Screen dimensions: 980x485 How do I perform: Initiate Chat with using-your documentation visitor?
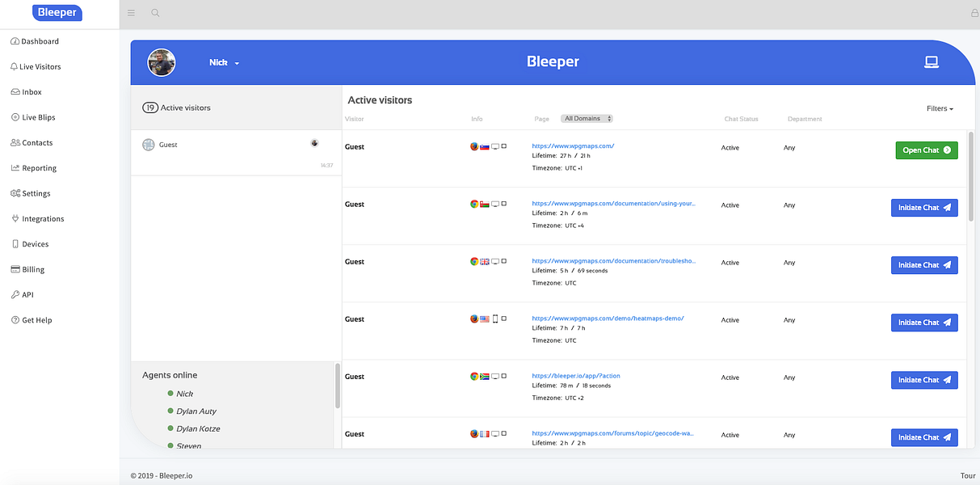(x=924, y=208)
